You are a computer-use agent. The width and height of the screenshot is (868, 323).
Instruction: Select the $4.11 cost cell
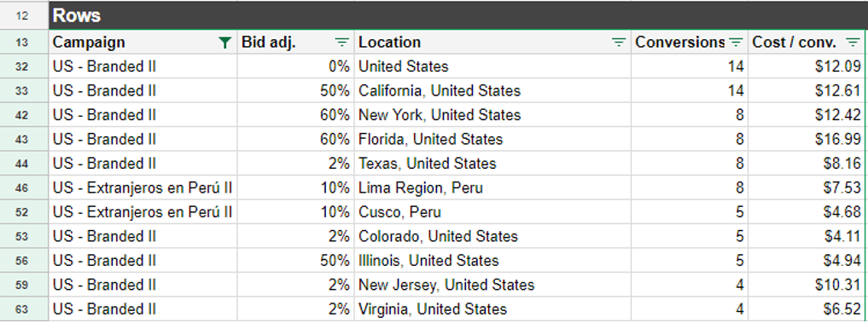coord(807,237)
